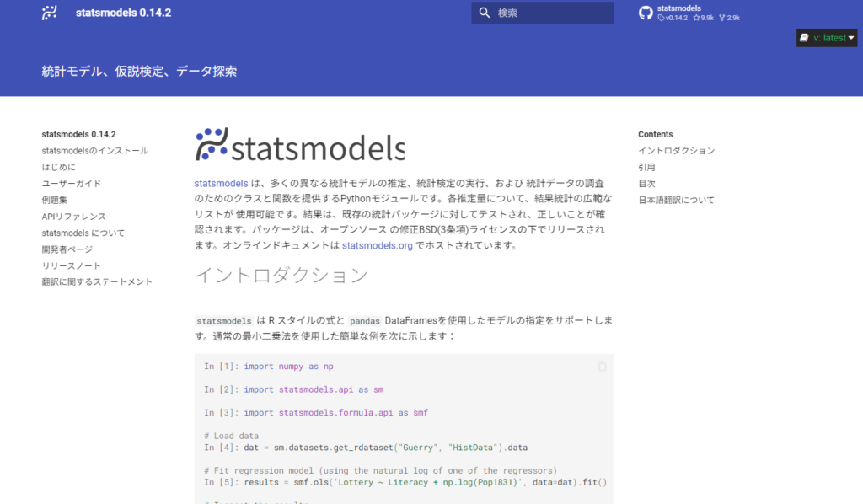
Task: Click the book icon in version selector
Action: tap(804, 37)
